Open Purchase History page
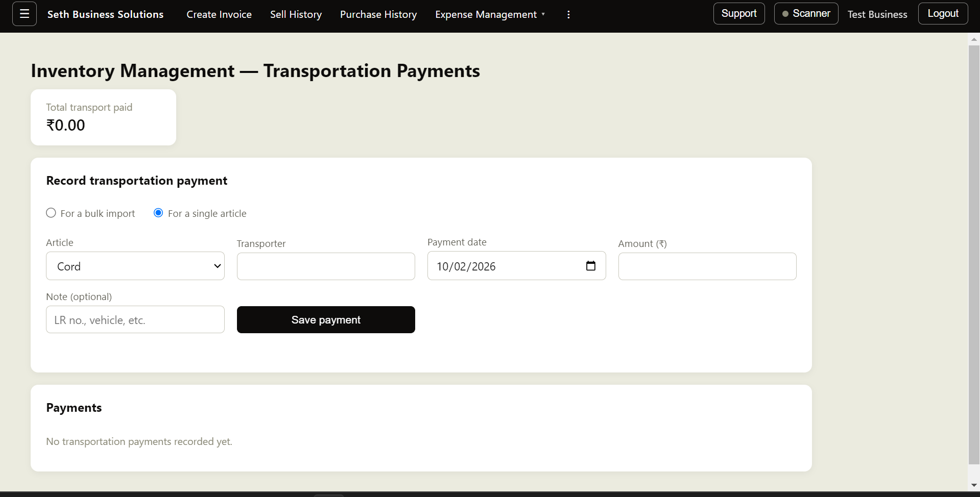The image size is (980, 497). tap(378, 14)
